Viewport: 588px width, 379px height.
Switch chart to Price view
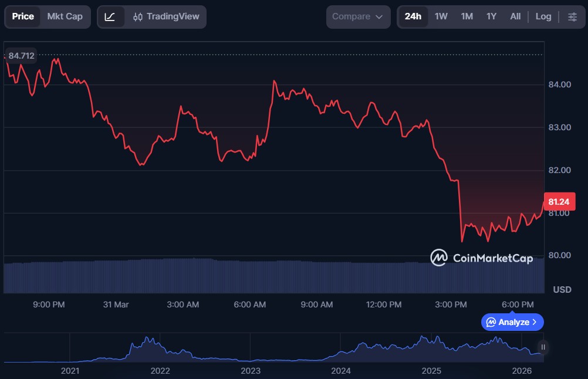pyautogui.click(x=23, y=17)
